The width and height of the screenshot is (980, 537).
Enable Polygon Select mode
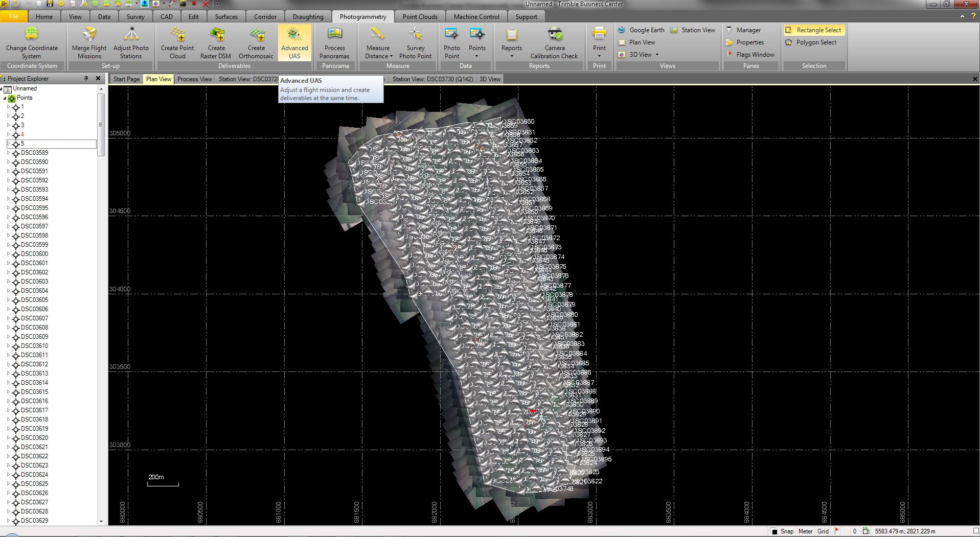tap(811, 42)
